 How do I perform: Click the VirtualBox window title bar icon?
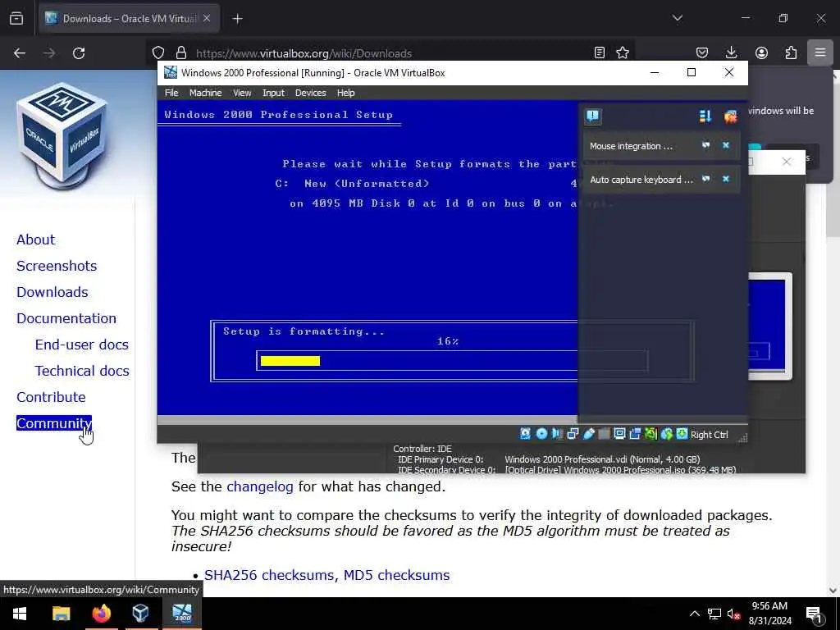171,72
